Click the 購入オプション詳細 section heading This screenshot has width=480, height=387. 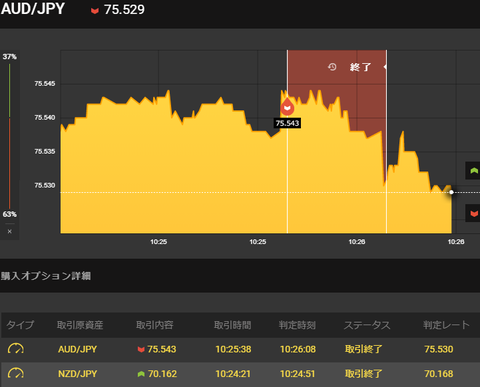pyautogui.click(x=46, y=276)
